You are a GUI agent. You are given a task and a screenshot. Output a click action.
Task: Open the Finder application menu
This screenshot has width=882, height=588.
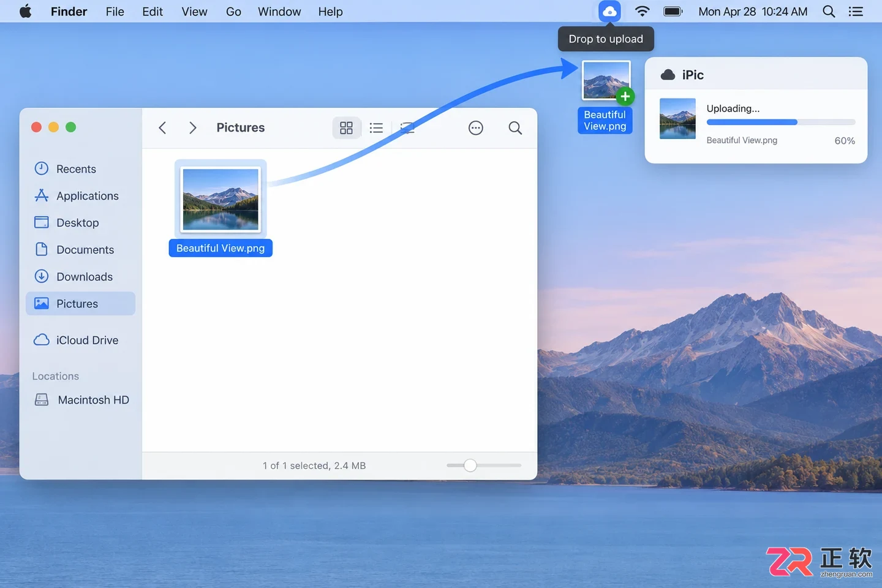pyautogui.click(x=69, y=11)
